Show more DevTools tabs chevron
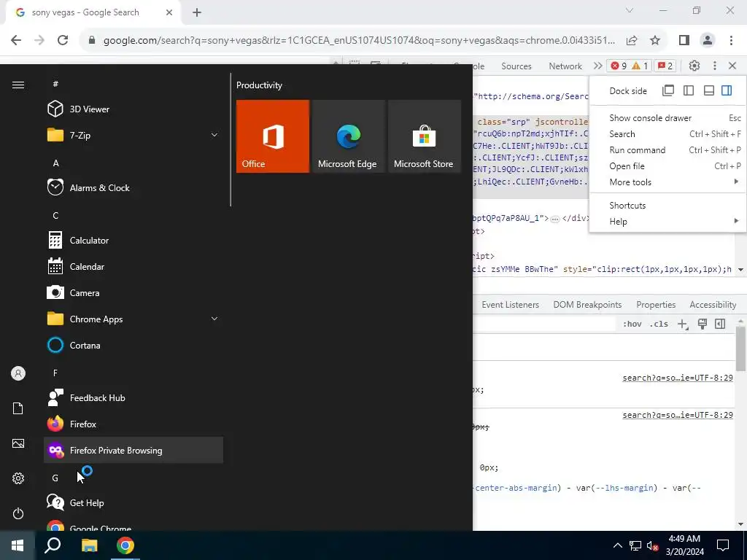The width and height of the screenshot is (747, 560). 597,66
